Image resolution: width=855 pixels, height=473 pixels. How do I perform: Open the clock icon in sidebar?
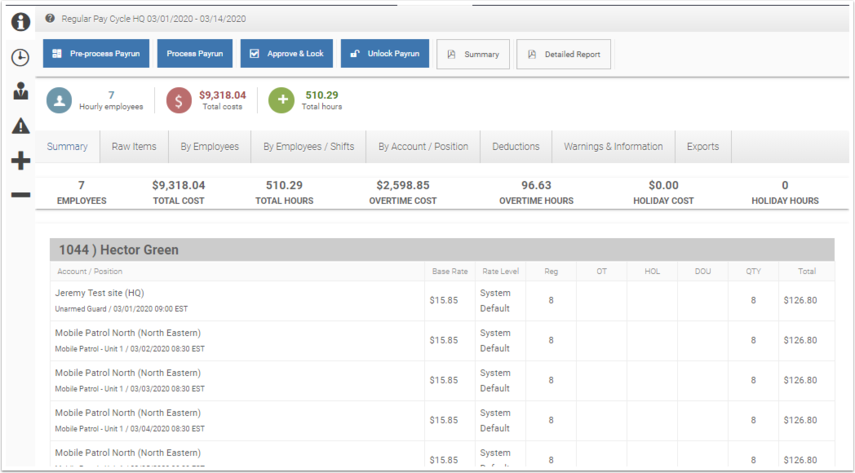(21, 57)
